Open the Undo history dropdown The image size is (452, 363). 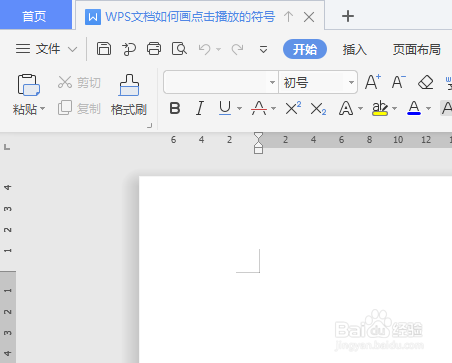coord(218,49)
